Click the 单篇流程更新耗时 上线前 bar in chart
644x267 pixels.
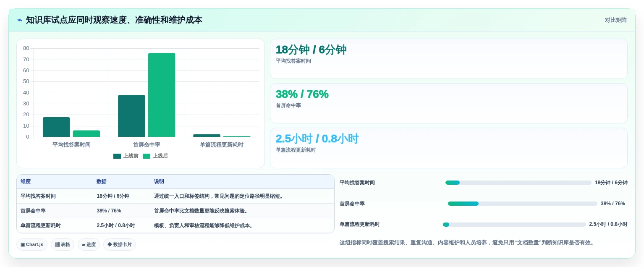[207, 136]
